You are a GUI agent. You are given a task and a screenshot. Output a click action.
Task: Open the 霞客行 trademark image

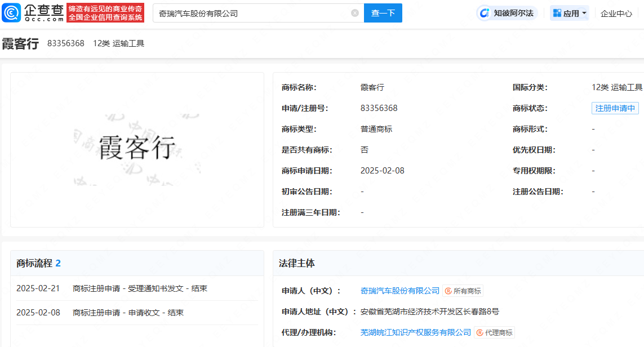137,149
